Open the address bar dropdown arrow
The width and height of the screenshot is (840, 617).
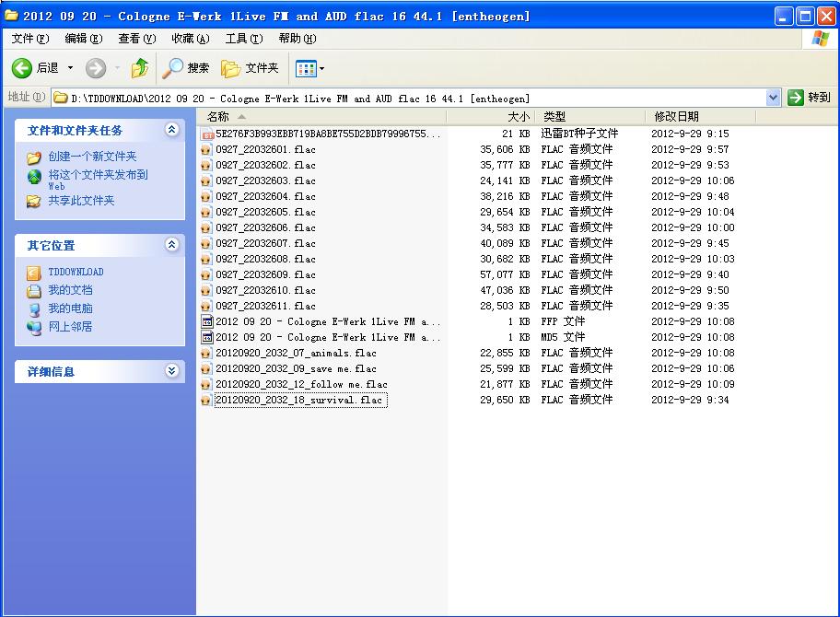pyautogui.click(x=773, y=98)
